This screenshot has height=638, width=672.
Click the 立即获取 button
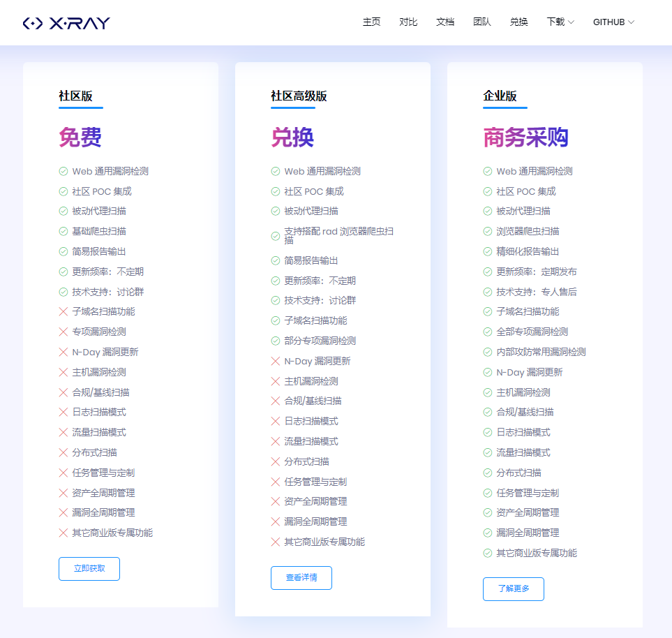89,568
